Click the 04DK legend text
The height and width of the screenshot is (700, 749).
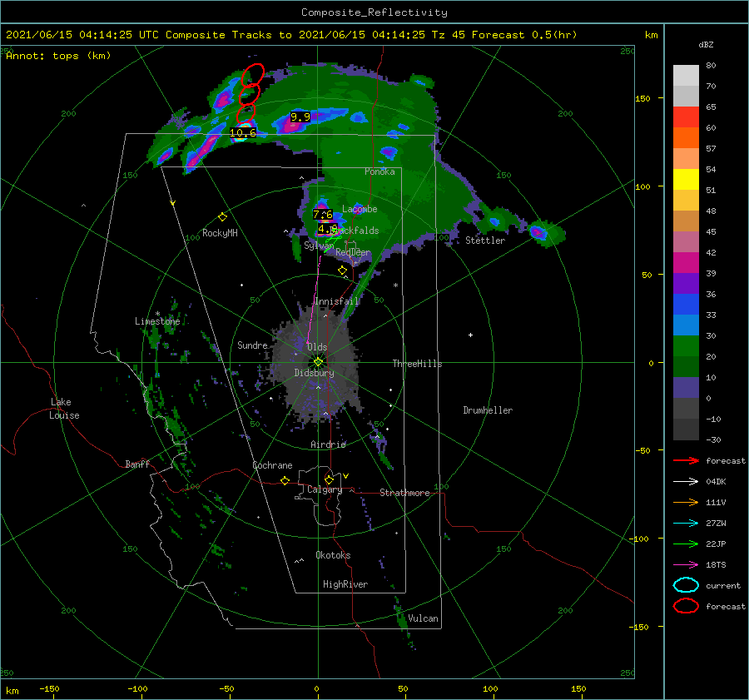pyautogui.click(x=716, y=482)
